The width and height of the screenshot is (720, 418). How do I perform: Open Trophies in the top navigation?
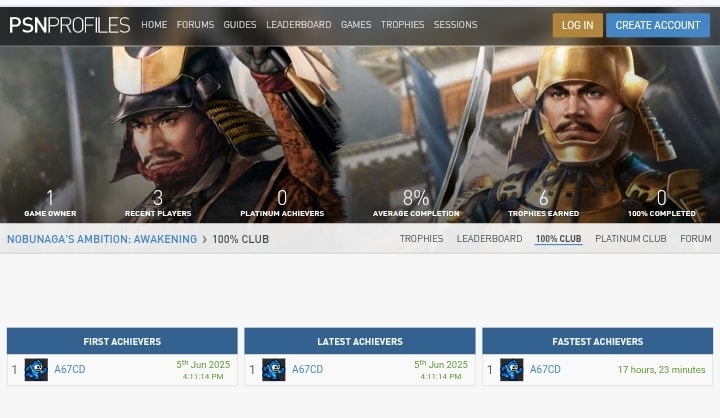pos(402,25)
